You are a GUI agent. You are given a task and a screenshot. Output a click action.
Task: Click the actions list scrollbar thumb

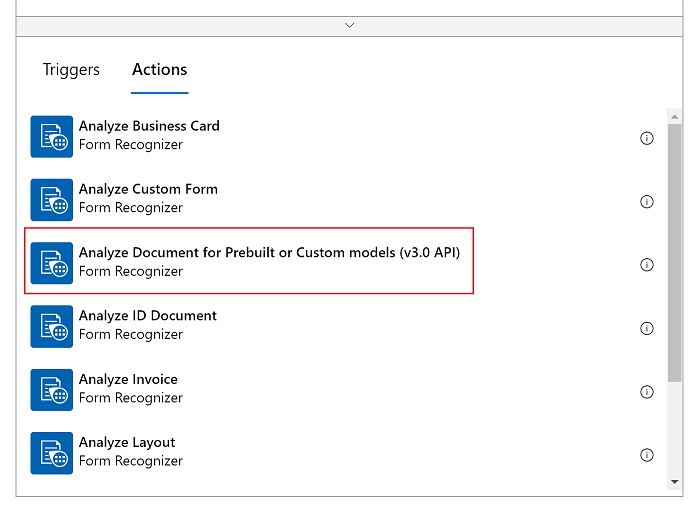point(675,252)
